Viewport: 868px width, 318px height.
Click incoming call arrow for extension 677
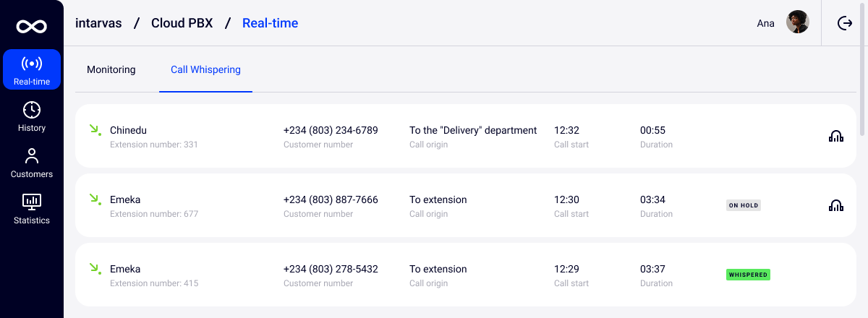(94, 199)
